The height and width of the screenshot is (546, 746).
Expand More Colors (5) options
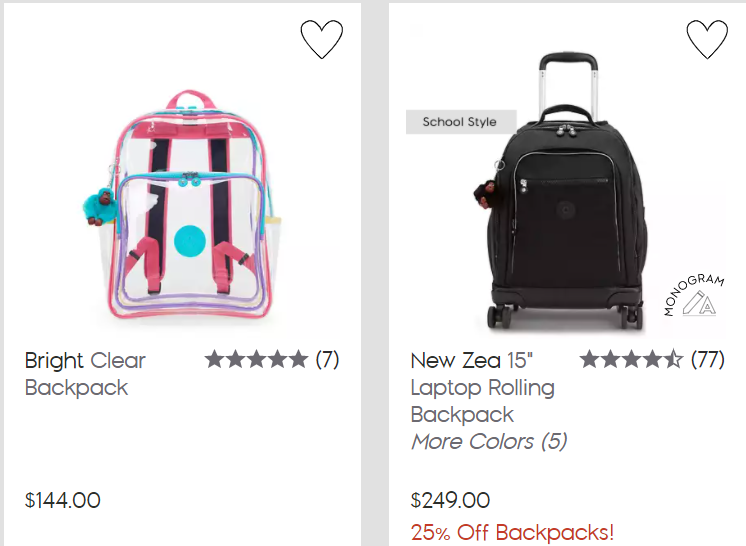coord(489,441)
